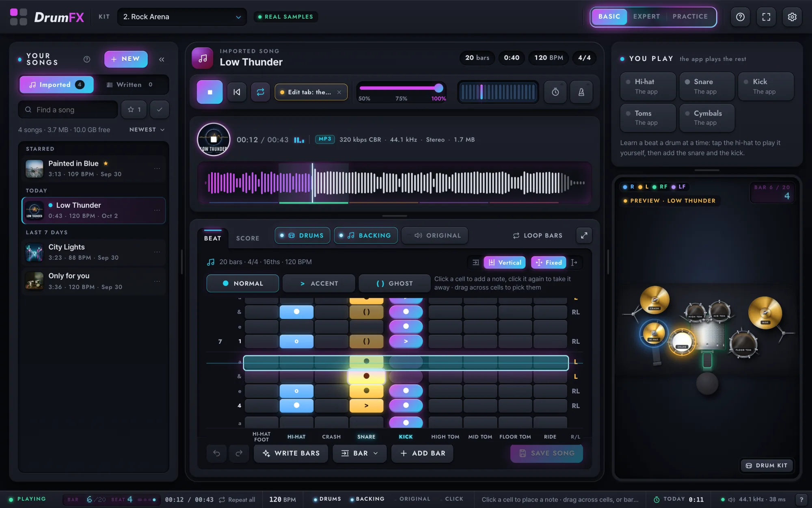Viewport: 812px width, 508px height.
Task: Click the metronome icon
Action: click(581, 92)
